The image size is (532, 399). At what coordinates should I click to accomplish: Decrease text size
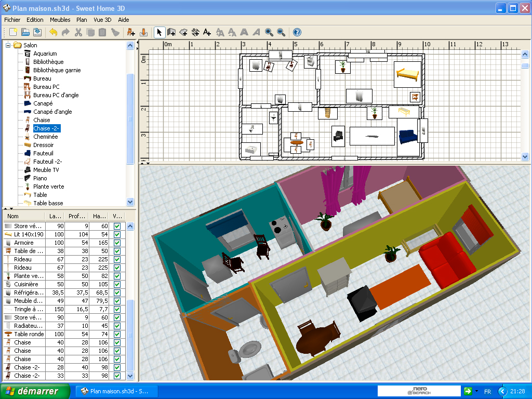pyautogui.click(x=232, y=32)
